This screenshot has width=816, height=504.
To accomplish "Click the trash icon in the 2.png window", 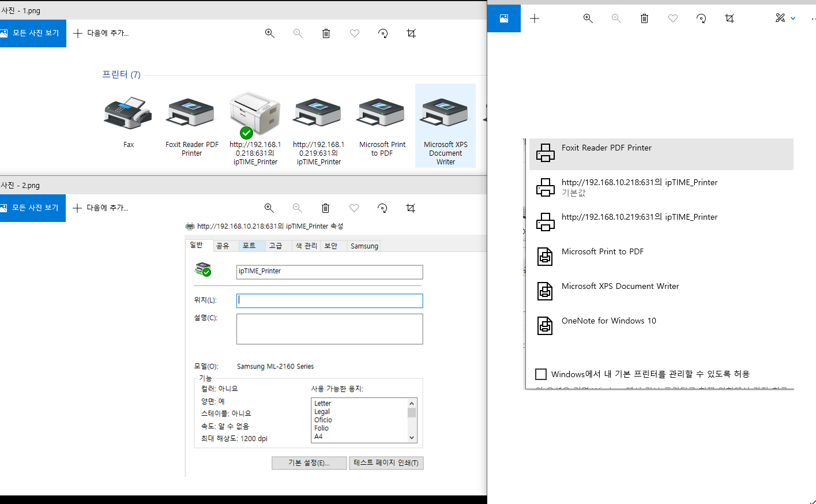I will coord(325,208).
